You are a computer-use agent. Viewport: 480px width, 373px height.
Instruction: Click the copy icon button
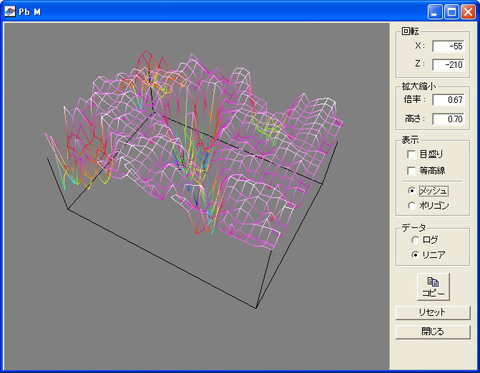(433, 287)
